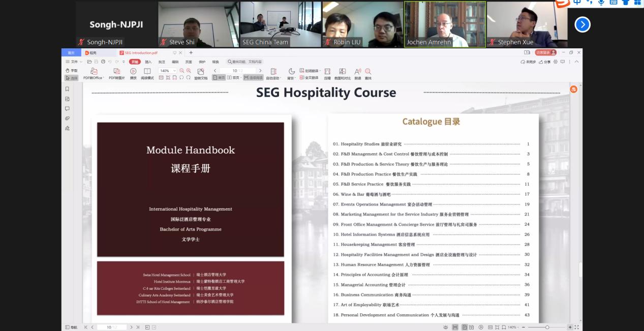
Task: Open PDF转Office conversion
Action: pos(94,74)
